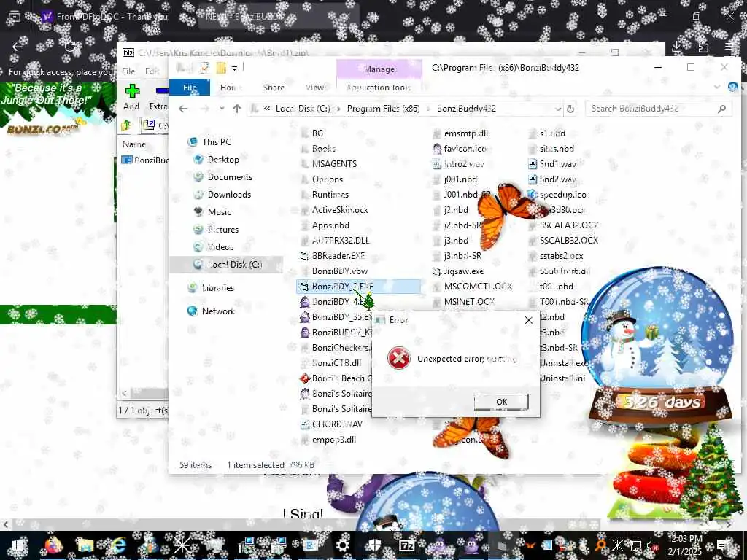The height and width of the screenshot is (560, 747).
Task: Select BonziBDY_4.EXE purple gorilla icon
Action: pyautogui.click(x=305, y=301)
